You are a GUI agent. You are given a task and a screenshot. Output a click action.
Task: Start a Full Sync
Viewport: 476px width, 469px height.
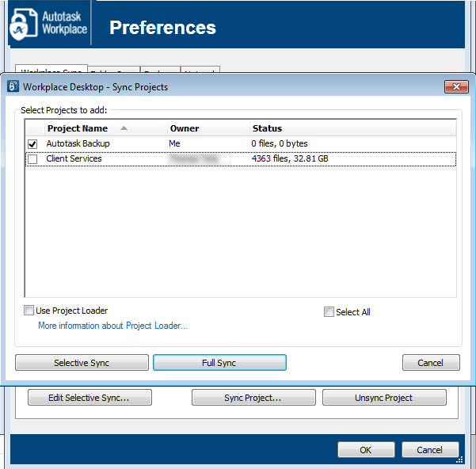click(x=219, y=363)
